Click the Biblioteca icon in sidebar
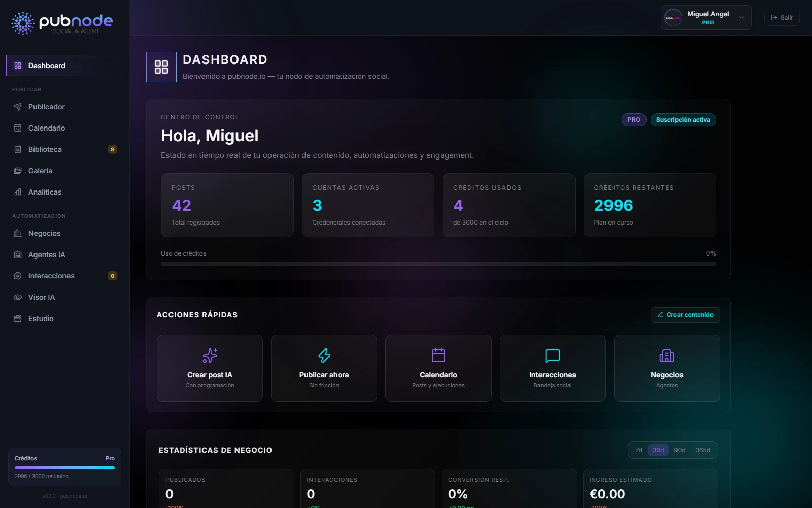Image resolution: width=812 pixels, height=508 pixels. [18, 149]
